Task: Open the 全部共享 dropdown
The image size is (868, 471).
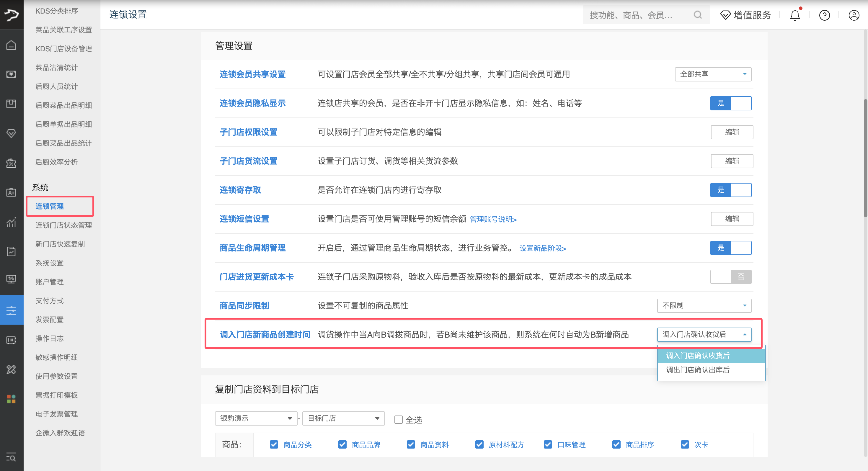Action: 713,74
